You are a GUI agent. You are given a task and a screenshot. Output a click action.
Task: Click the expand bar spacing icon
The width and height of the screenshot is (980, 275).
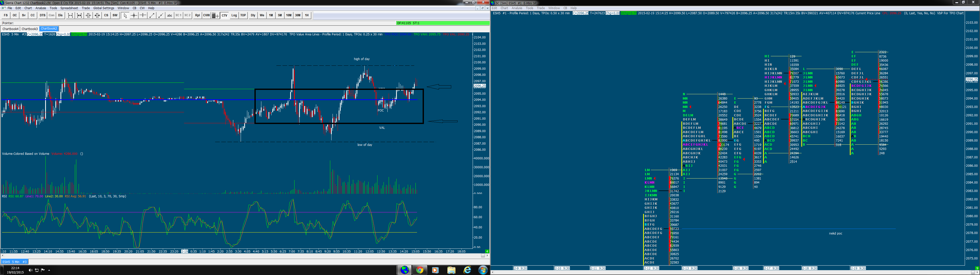tap(70, 16)
